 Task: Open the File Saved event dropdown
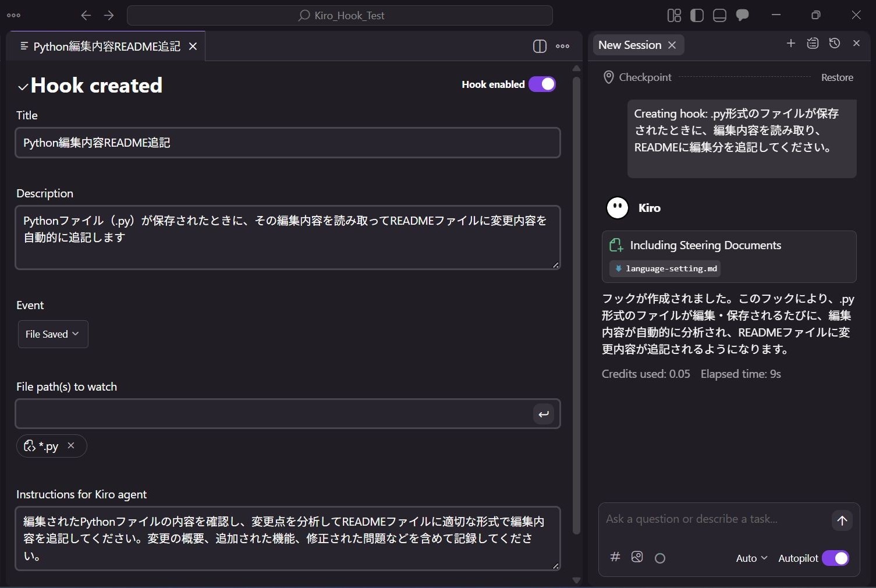coord(52,334)
